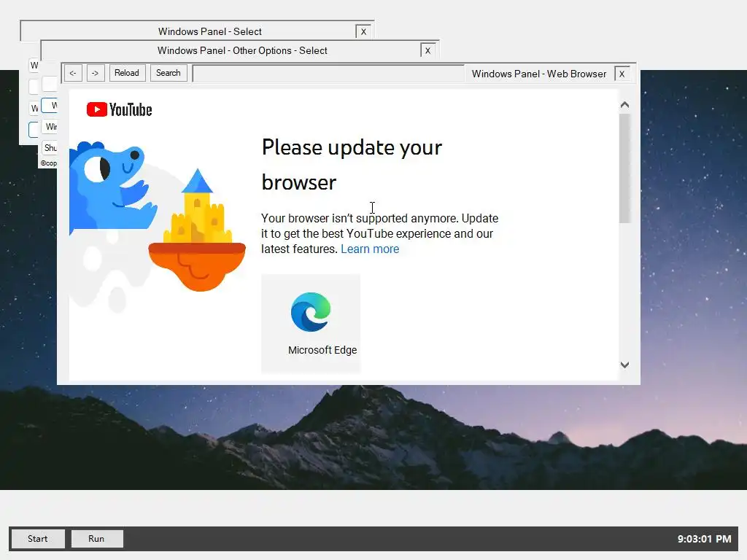
Task: Click the Windows Panel - Select title bar text
Action: [209, 31]
